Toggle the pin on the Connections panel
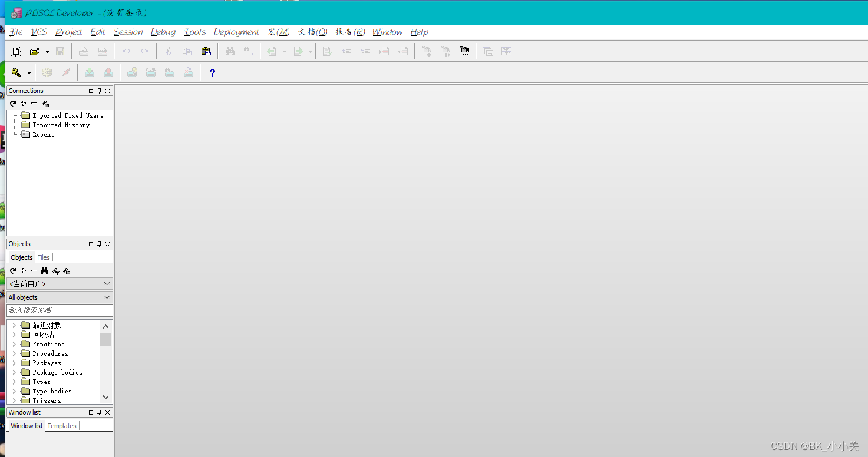Image resolution: width=868 pixels, height=457 pixels. (x=99, y=91)
